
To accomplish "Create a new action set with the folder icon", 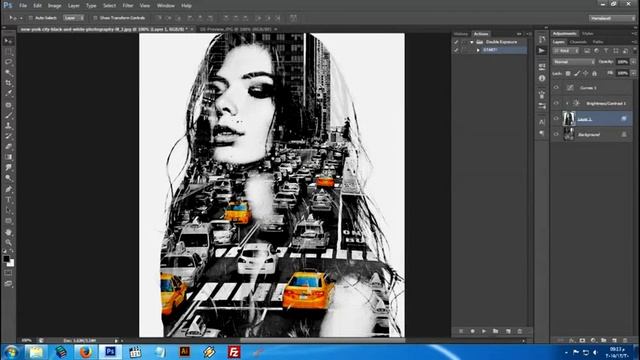I will tap(496, 331).
